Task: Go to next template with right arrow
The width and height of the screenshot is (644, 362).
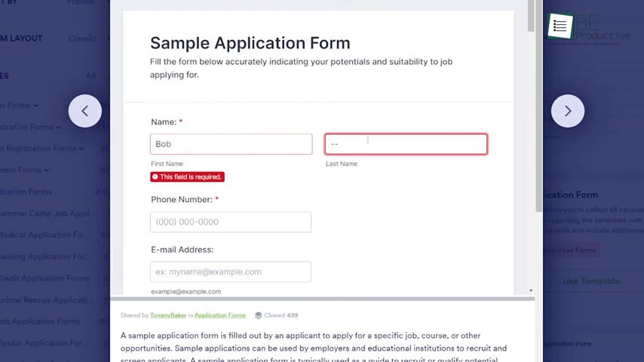Action: pos(568,111)
